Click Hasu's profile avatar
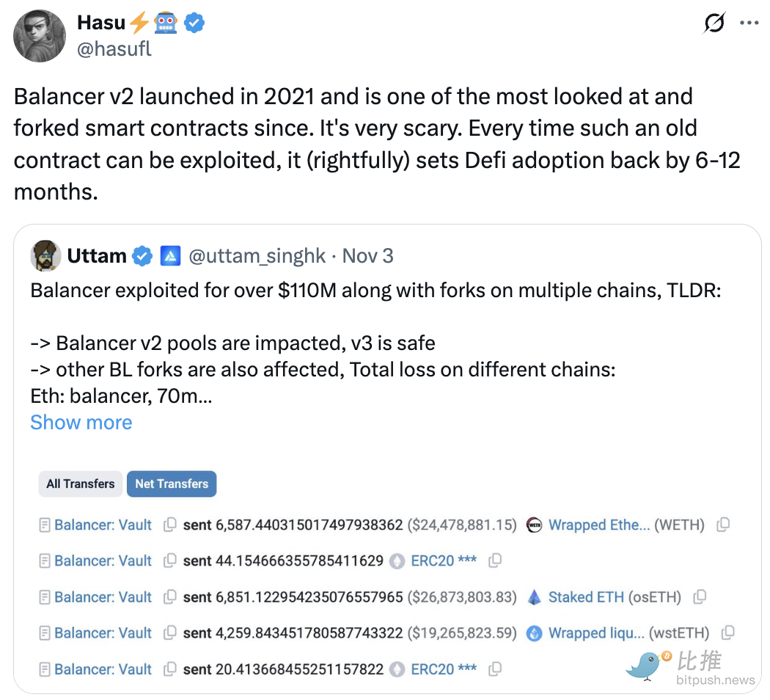Image resolution: width=770 pixels, height=700 pixels. pyautogui.click(x=40, y=35)
